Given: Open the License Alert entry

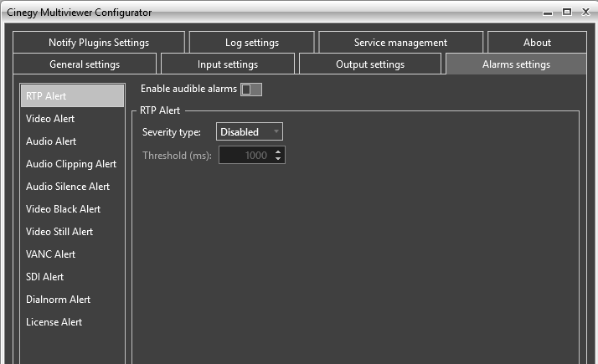Looking at the screenshot, I should [73, 322].
